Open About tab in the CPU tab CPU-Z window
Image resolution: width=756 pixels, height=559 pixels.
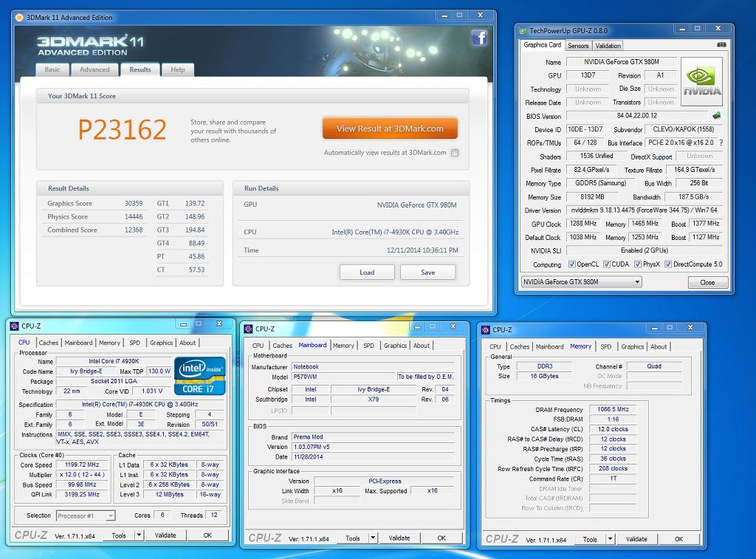(x=188, y=343)
